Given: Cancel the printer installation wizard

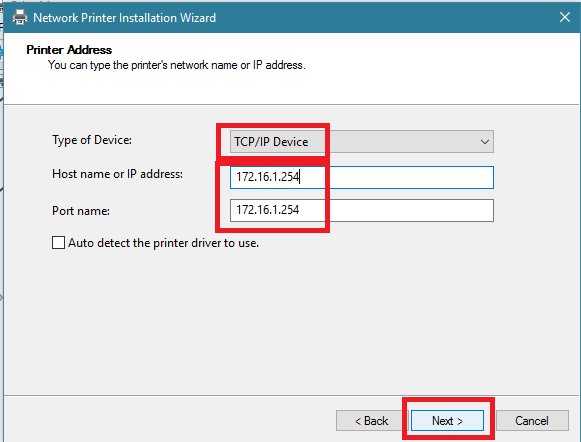Looking at the screenshot, I should pyautogui.click(x=532, y=421).
